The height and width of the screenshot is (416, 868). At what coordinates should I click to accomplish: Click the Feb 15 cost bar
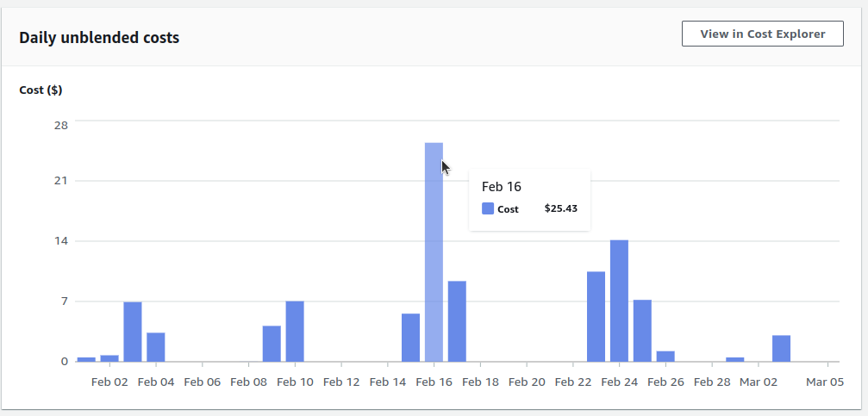[x=411, y=338]
